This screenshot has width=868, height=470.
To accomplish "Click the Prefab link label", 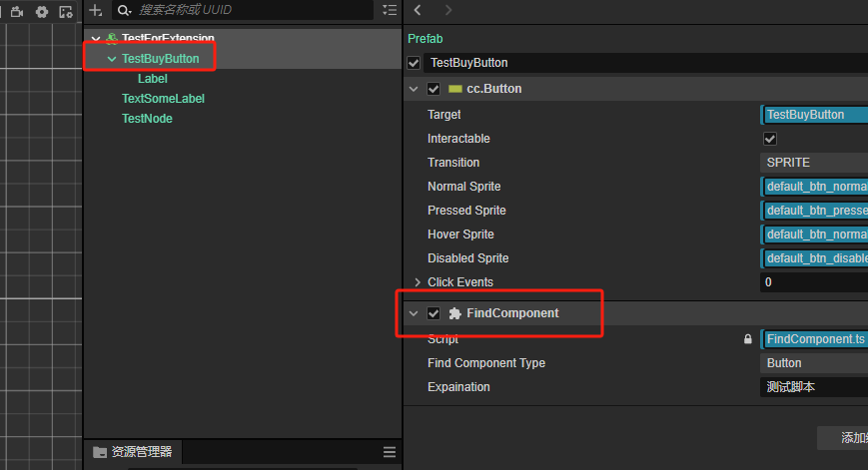I will tap(425, 38).
